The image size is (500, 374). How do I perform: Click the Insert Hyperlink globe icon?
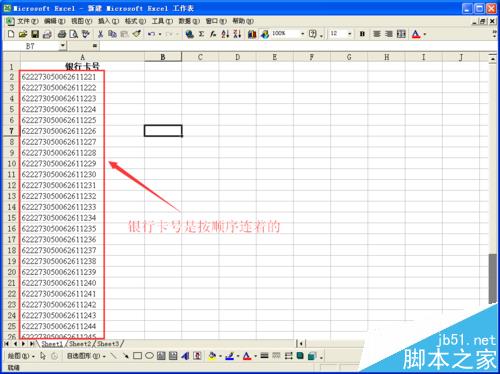pyautogui.click(x=189, y=34)
